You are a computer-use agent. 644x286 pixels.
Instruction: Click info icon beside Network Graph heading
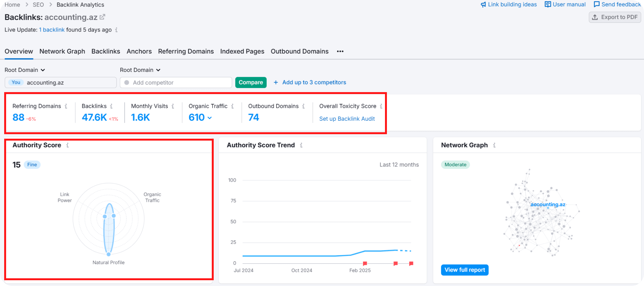(x=494, y=145)
